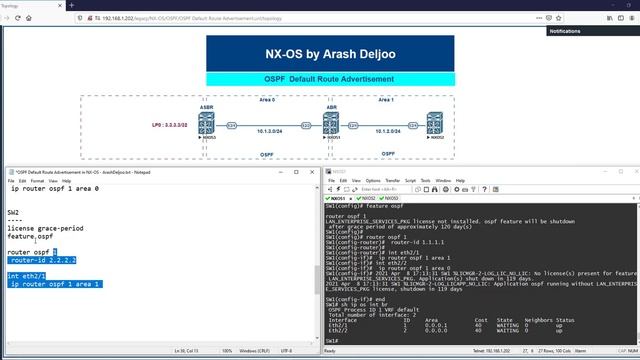Click the SW1# terminal prompt line
This screenshot has height=360, width=640.
tap(332, 341)
